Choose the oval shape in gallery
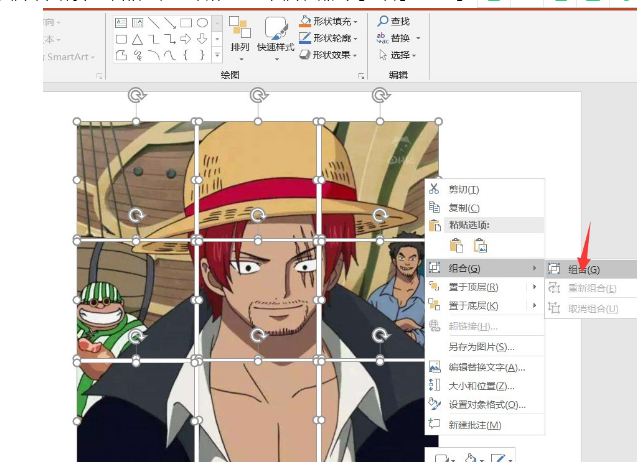The width and height of the screenshot is (637, 462). [202, 23]
